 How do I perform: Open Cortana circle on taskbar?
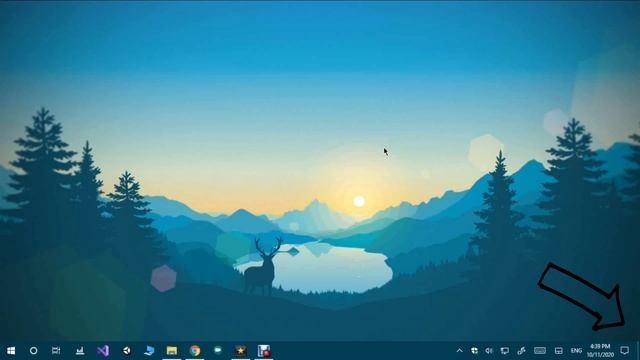33,351
